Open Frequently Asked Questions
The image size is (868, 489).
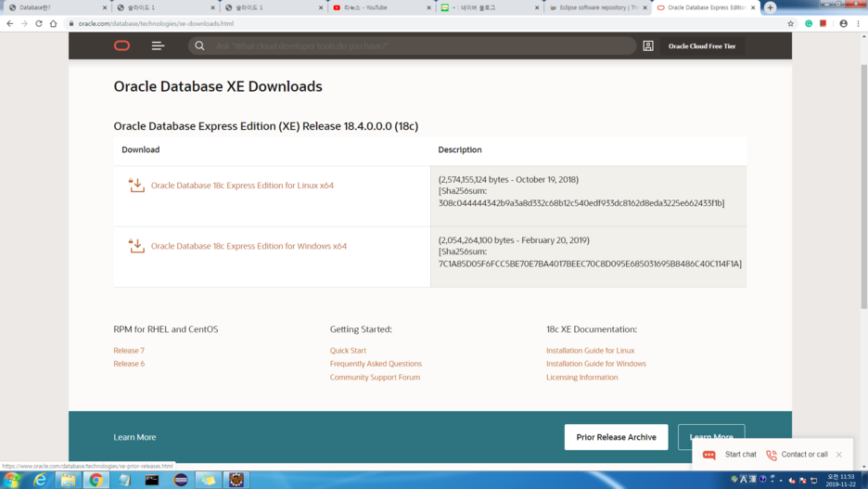[x=376, y=364]
